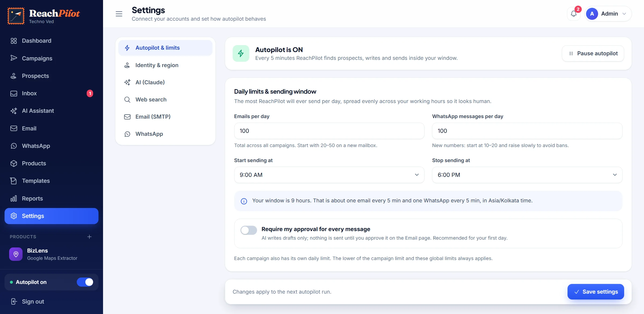This screenshot has height=314, width=644.
Task: Open the Start sending at dropdown
Action: click(x=329, y=175)
